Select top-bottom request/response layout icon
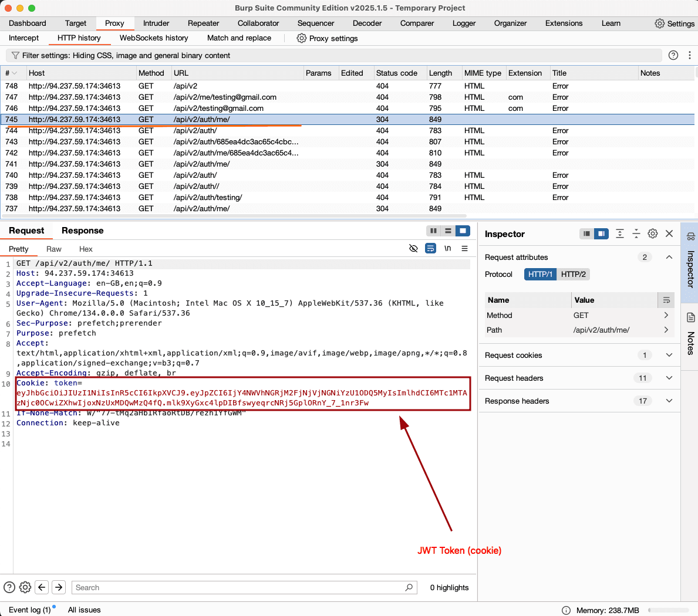The height and width of the screenshot is (616, 698). pos(448,231)
